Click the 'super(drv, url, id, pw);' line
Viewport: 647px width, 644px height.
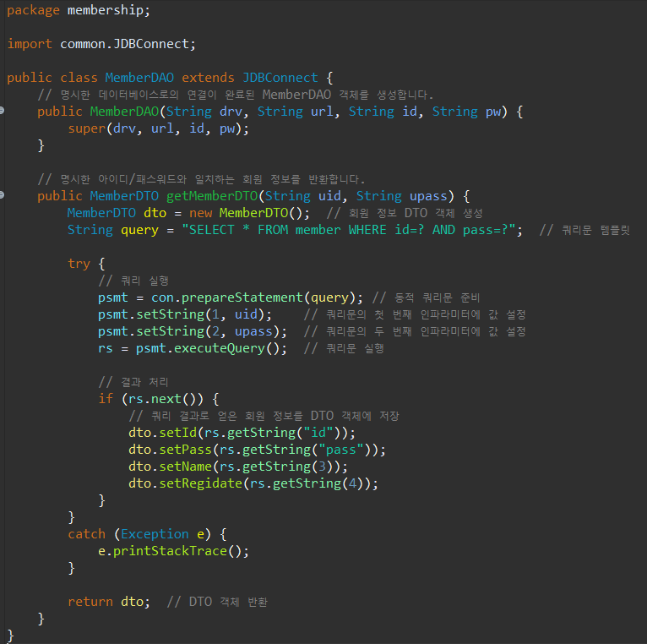click(159, 128)
